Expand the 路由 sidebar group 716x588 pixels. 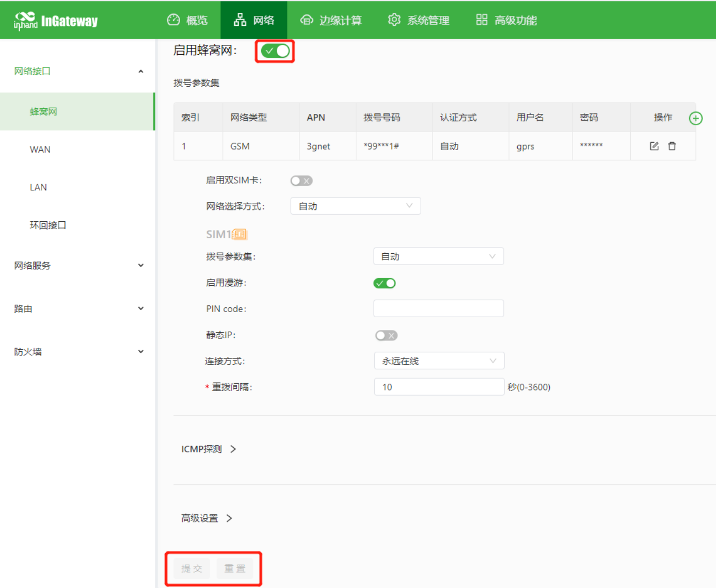pyautogui.click(x=77, y=308)
